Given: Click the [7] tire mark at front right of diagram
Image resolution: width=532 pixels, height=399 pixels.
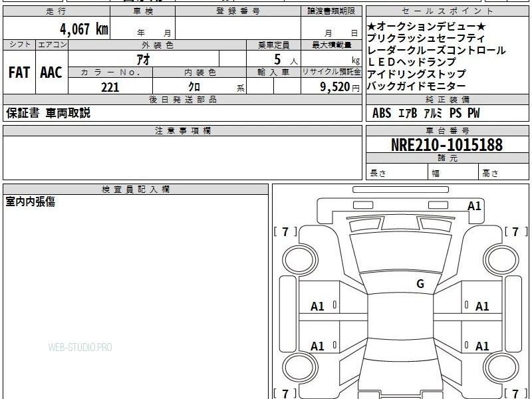Looking at the screenshot, I should [516, 231].
